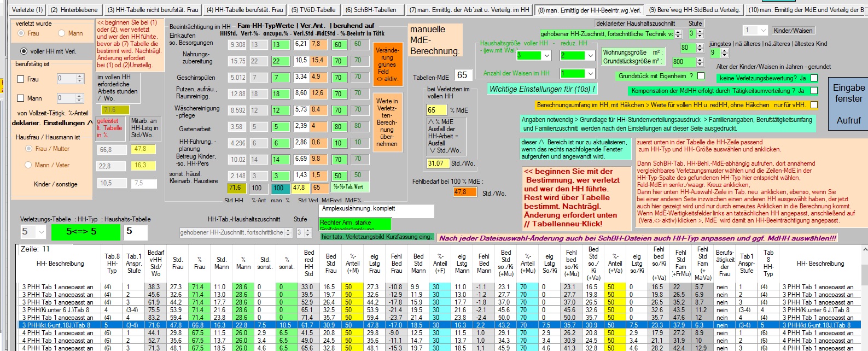868x351 pixels.
Task: Tick the berufstätig Frau checkbox
Action: (x=21, y=79)
